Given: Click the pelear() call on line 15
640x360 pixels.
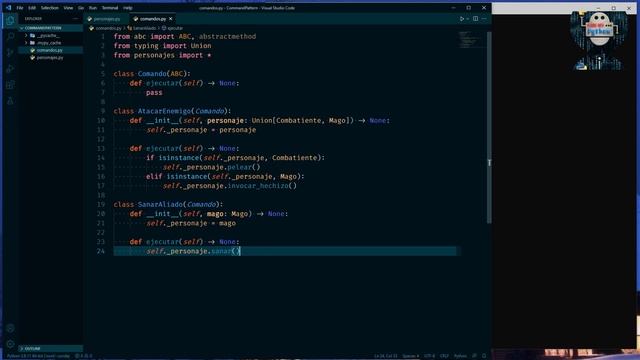Looking at the screenshot, I should pyautogui.click(x=244, y=167).
